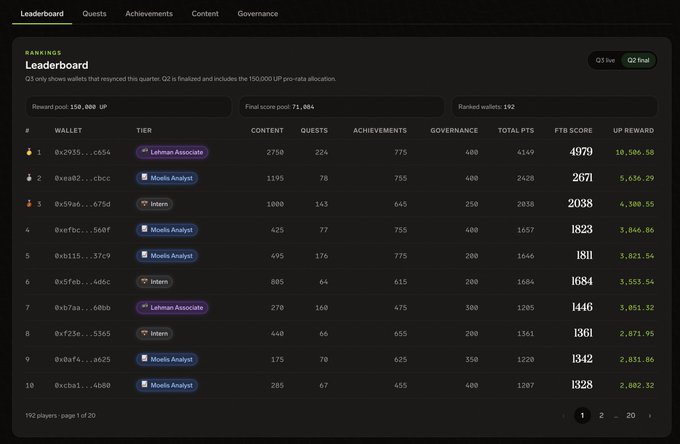Viewport: 680px width, 444px height.
Task: Click the UP reward 4,300.55
Action: [x=637, y=204]
